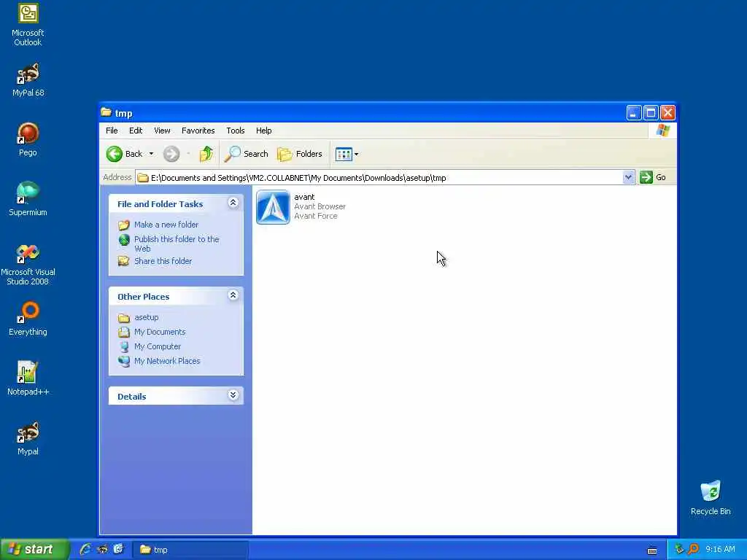747x560 pixels.
Task: Select the Mypal desktop shortcut
Action: pyautogui.click(x=28, y=438)
